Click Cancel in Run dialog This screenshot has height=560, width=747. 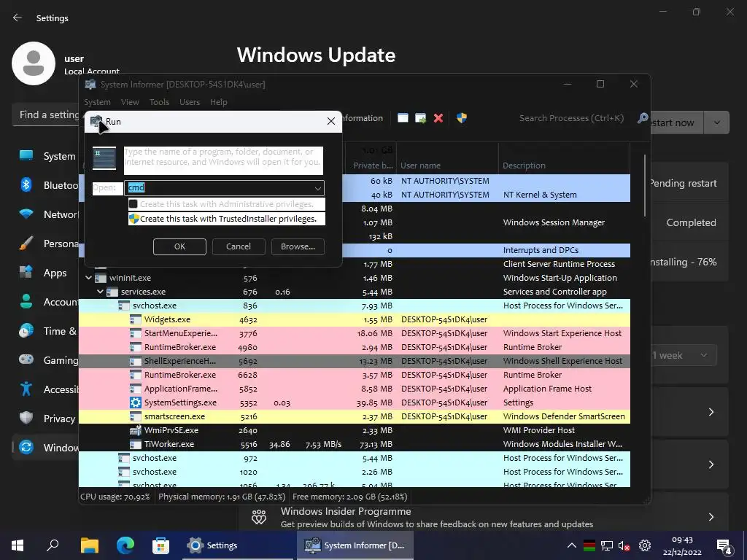239,246
